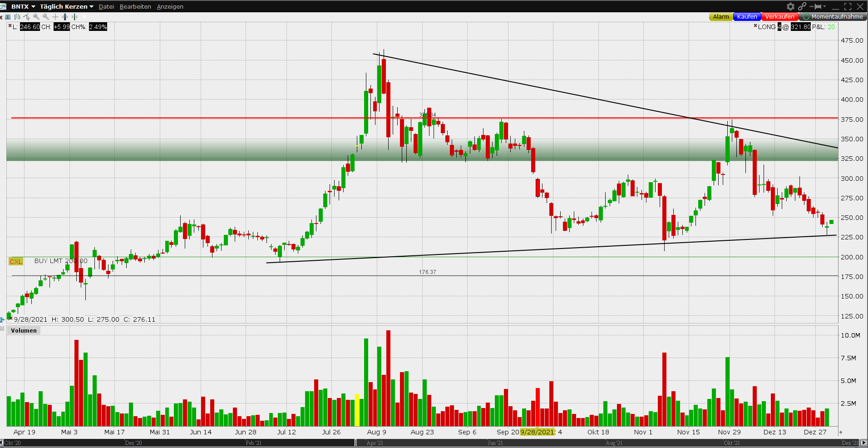This screenshot has height=448, width=868.
Task: Click the 450.00 price axis label
Action: coord(852,60)
